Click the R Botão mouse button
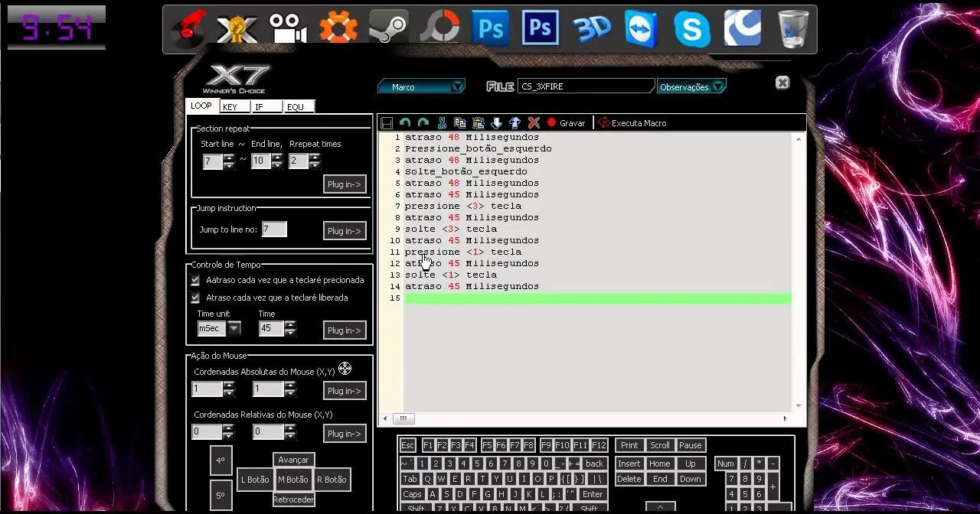 [332, 480]
